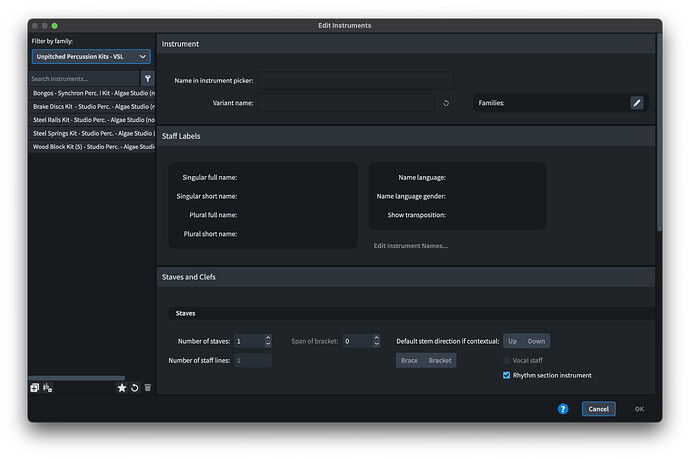Select Brake Discs Kit - Studio Perc. instrument

click(x=92, y=106)
